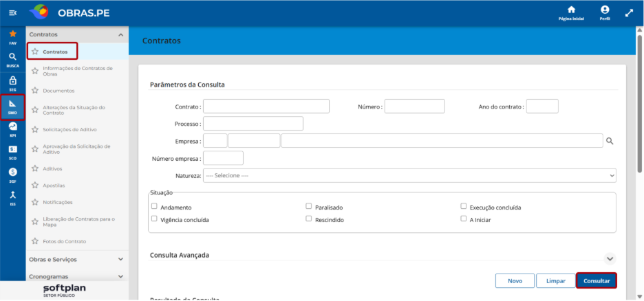Favorite star for Liberação de Contratos para o Mapa
This screenshot has height=301, width=644.
pos(35,222)
